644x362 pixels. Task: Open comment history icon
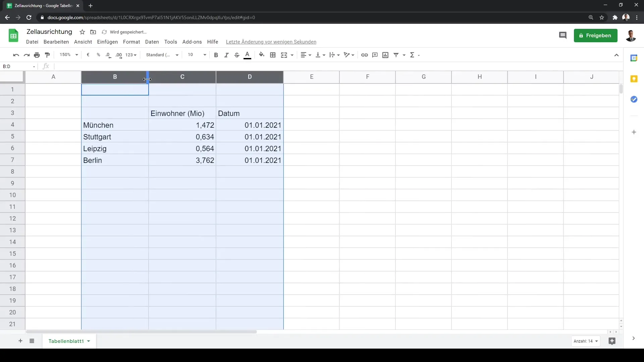click(x=562, y=36)
